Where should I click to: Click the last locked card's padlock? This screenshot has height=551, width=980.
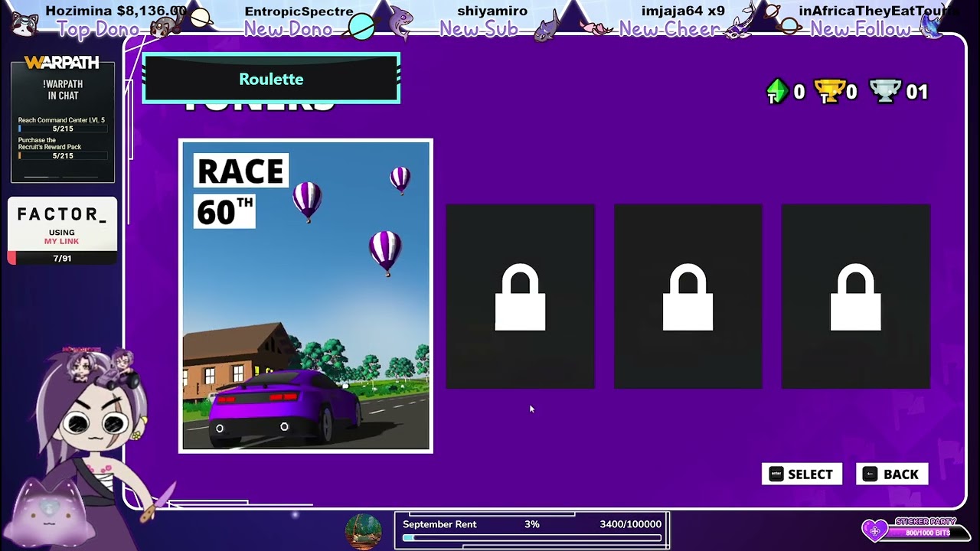[x=856, y=298]
